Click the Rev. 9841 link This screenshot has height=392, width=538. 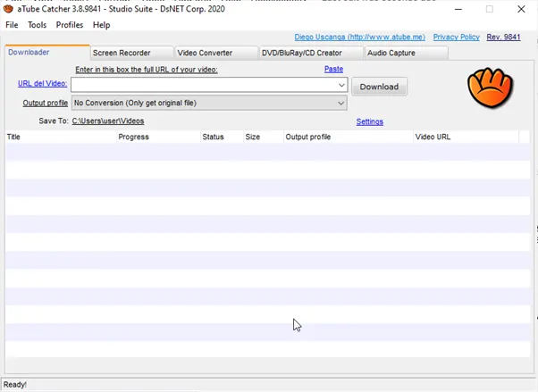[x=503, y=37]
